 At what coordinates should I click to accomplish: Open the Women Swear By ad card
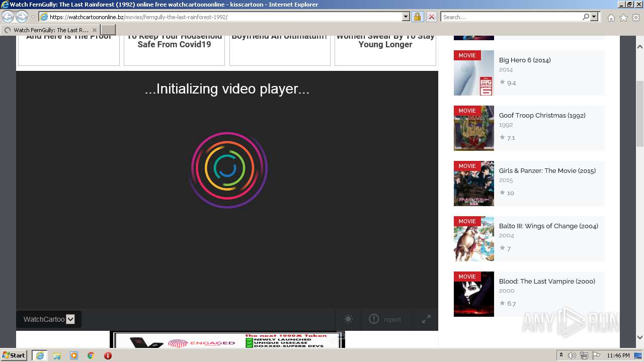(x=385, y=50)
